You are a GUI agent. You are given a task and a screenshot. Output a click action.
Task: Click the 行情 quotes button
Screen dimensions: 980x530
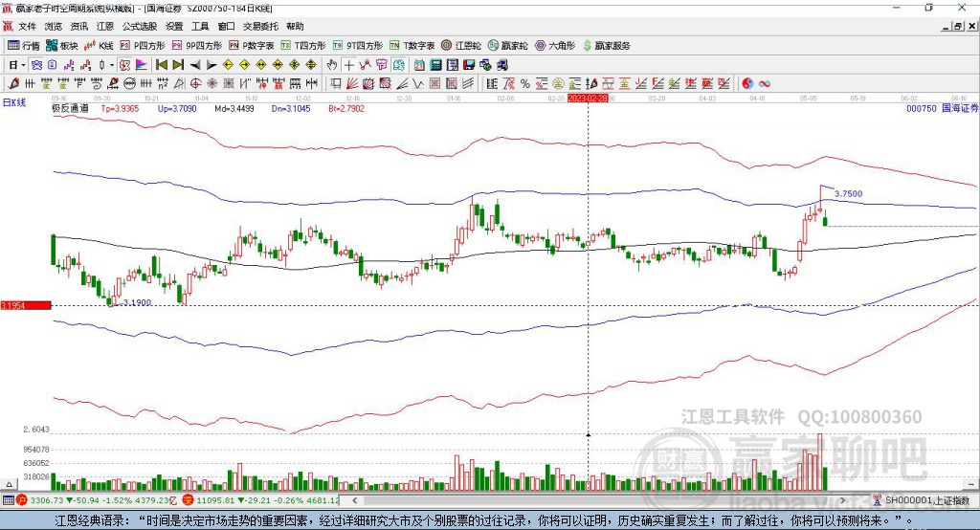(23, 46)
